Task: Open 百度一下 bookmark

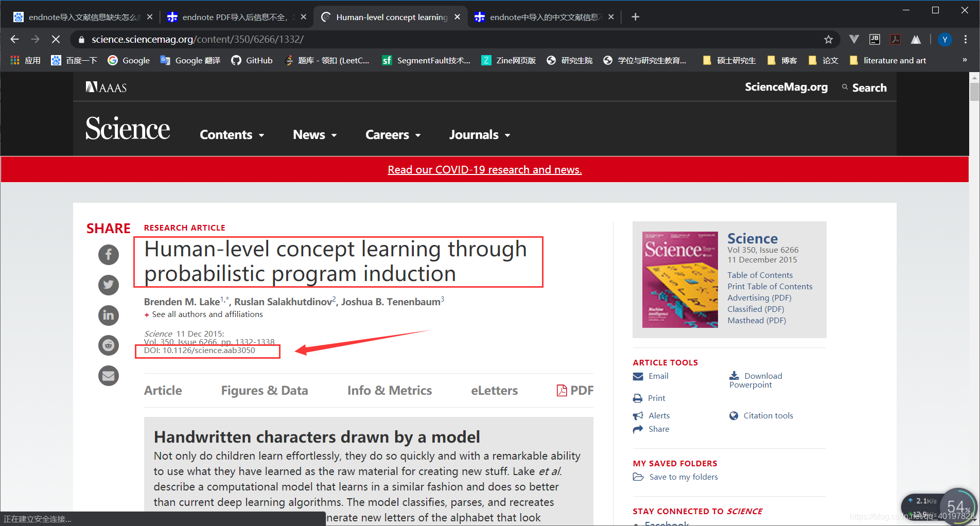Action: (74, 61)
